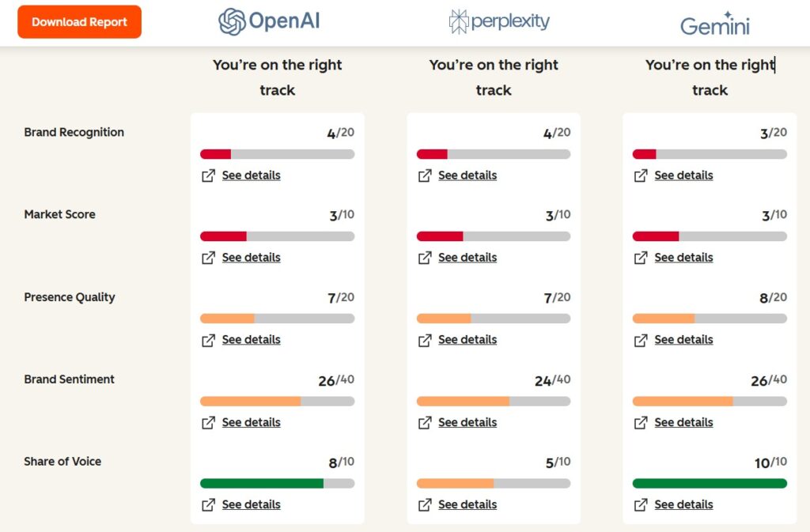Open external-link icon for OpenAI Brand Sentiment
This screenshot has width=810, height=532.
pyautogui.click(x=208, y=423)
